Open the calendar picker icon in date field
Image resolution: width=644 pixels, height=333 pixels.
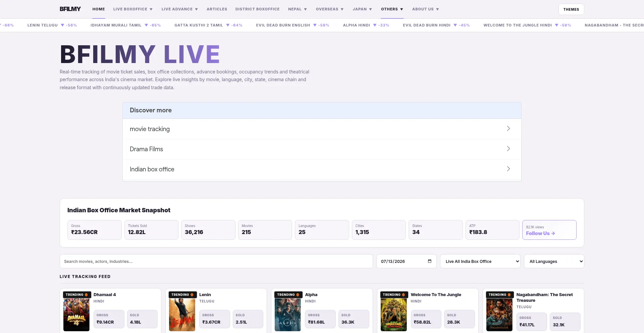pos(430,261)
